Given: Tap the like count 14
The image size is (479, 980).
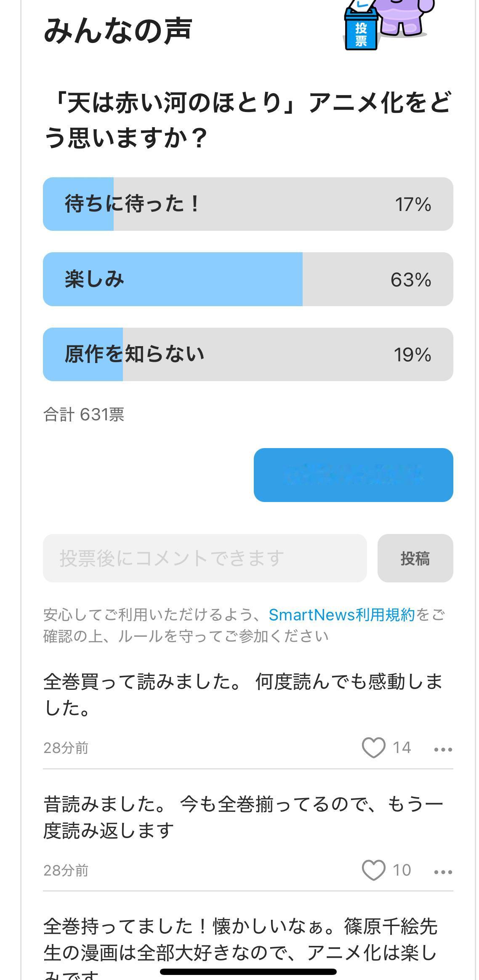Looking at the screenshot, I should tap(402, 748).
